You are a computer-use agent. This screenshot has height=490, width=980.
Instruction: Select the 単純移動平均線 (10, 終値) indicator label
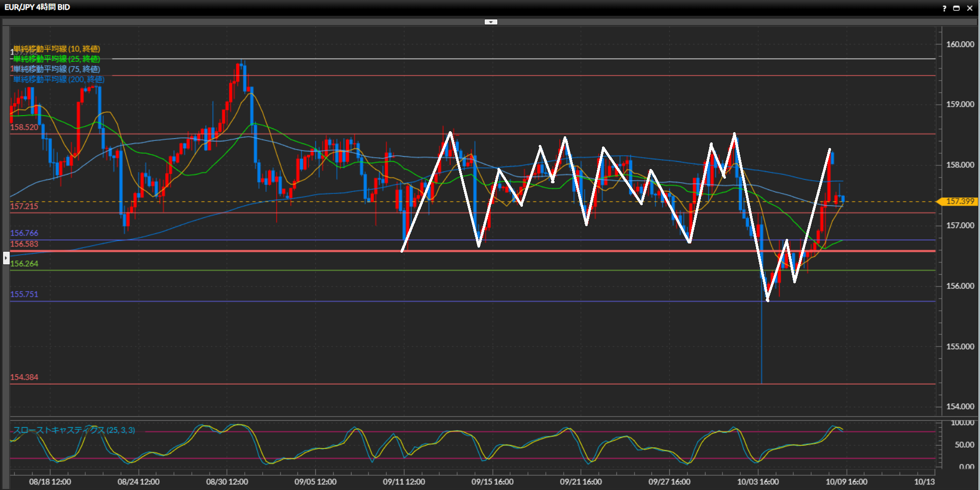(x=57, y=49)
